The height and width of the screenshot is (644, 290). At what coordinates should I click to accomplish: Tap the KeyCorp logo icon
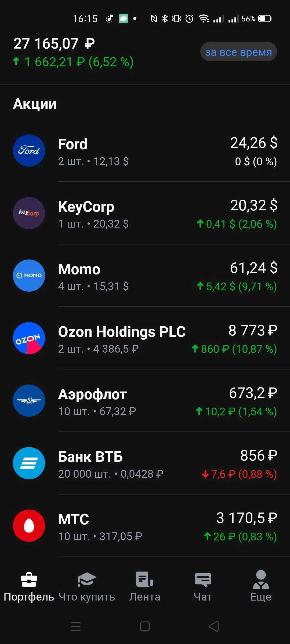tap(29, 213)
